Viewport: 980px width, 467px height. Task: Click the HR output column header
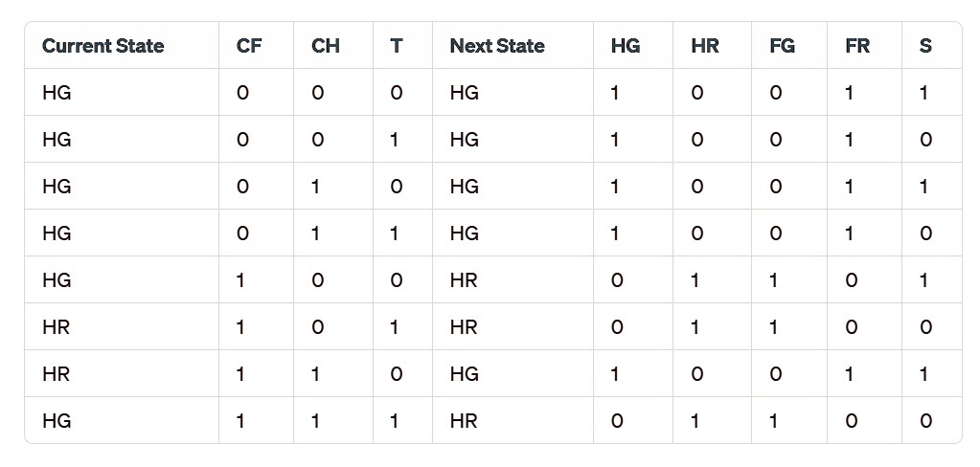pos(705,46)
